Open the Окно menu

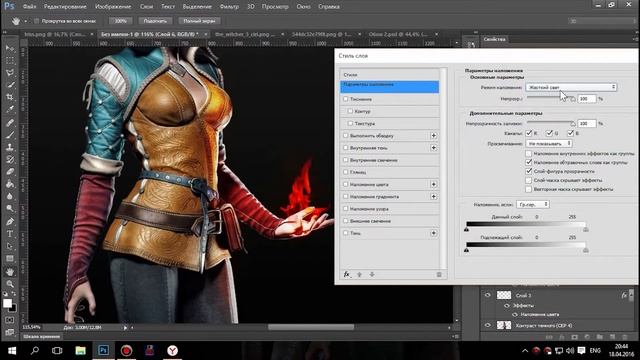(303, 7)
